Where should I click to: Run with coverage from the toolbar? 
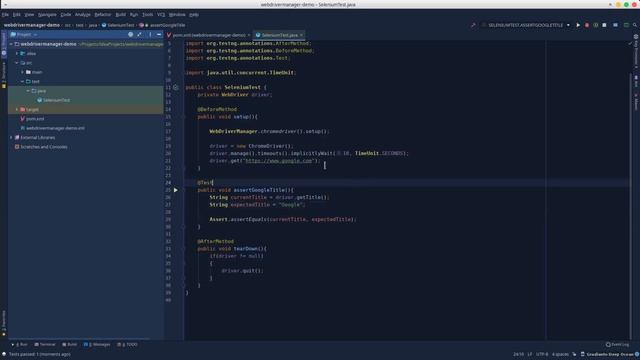click(x=596, y=25)
